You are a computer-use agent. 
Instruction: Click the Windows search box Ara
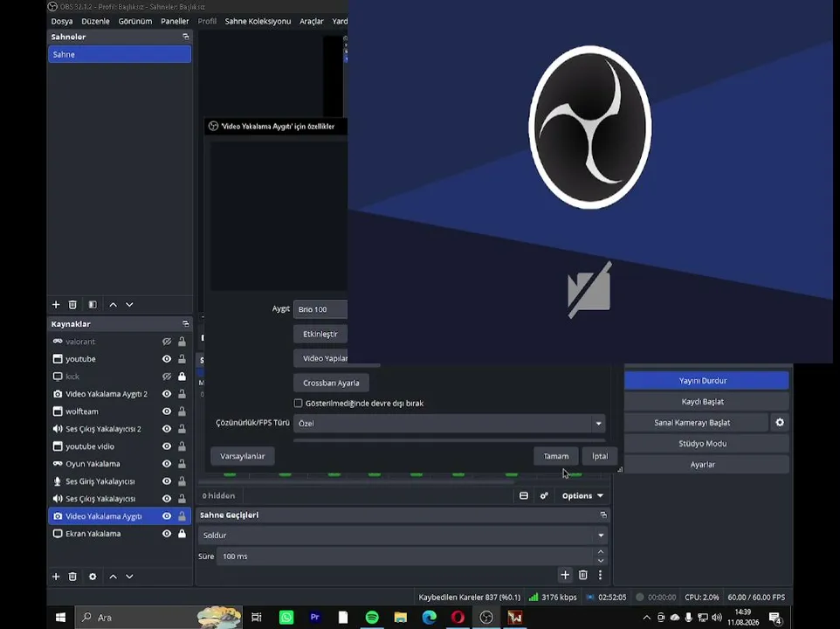pyautogui.click(x=159, y=618)
